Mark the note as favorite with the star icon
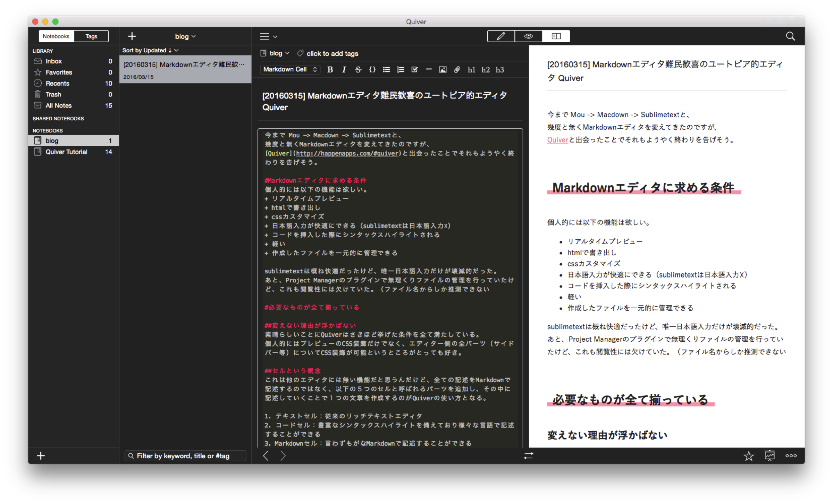Screen dimensions: 833x504 [749, 456]
